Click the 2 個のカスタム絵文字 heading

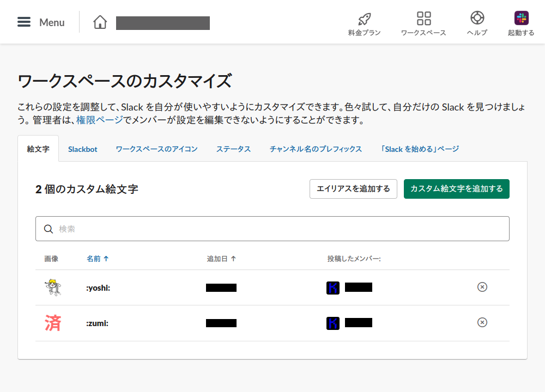point(87,189)
